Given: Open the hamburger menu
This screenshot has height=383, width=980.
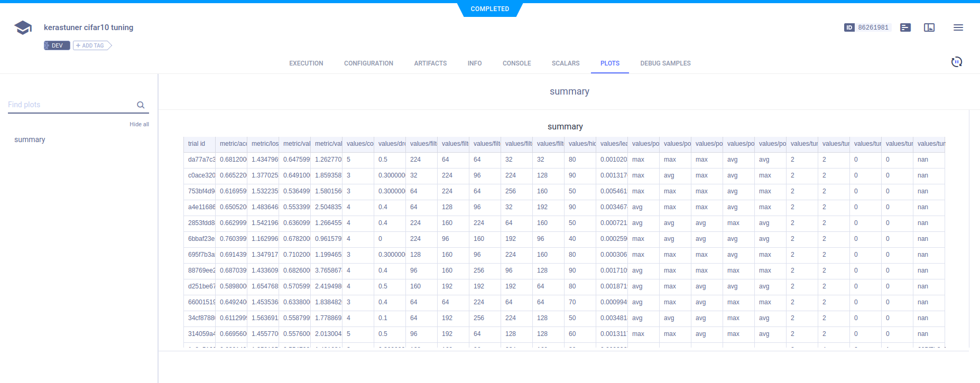Looking at the screenshot, I should [958, 27].
